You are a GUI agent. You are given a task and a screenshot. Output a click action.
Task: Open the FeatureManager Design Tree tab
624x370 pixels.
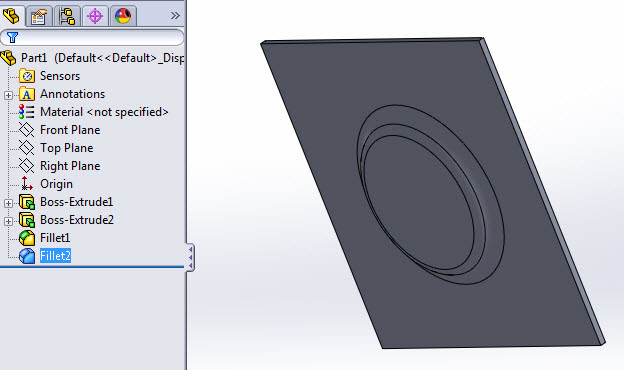click(x=12, y=16)
